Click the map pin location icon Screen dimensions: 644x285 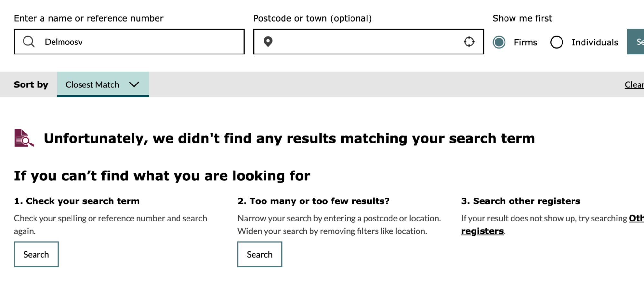coord(268,42)
